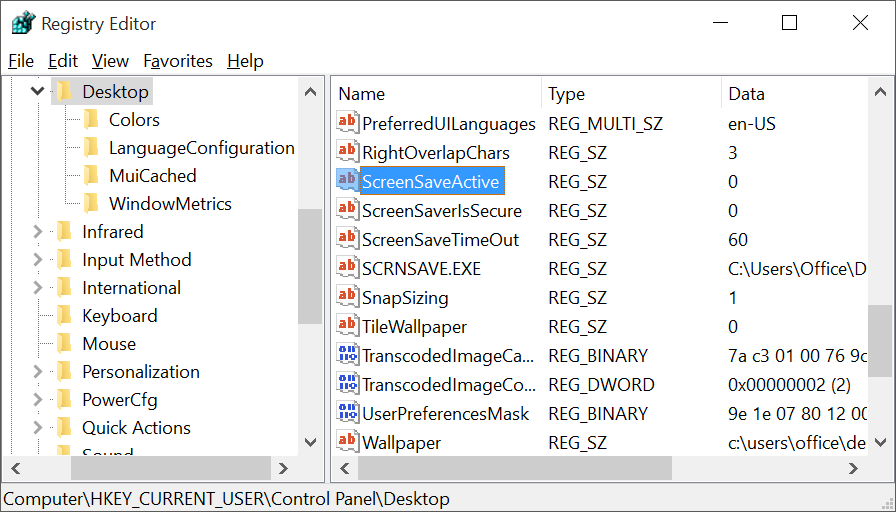This screenshot has width=896, height=512.
Task: Click the Colors folder icon
Action: [x=91, y=119]
